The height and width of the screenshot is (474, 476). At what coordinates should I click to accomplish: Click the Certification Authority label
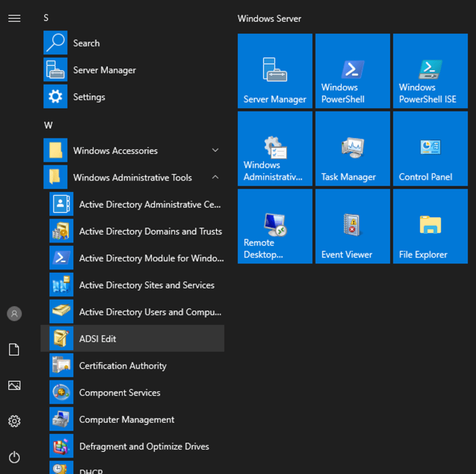click(123, 366)
